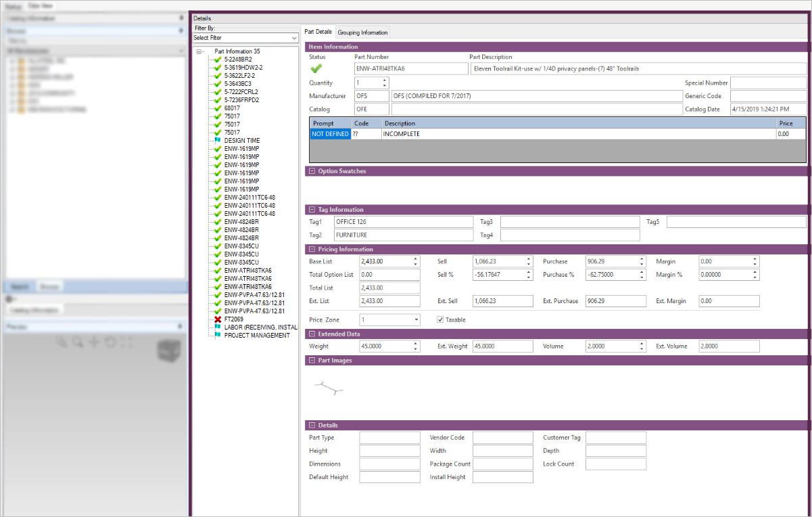The width and height of the screenshot is (812, 517).
Task: Click the Total Option List field
Action: pos(389,275)
